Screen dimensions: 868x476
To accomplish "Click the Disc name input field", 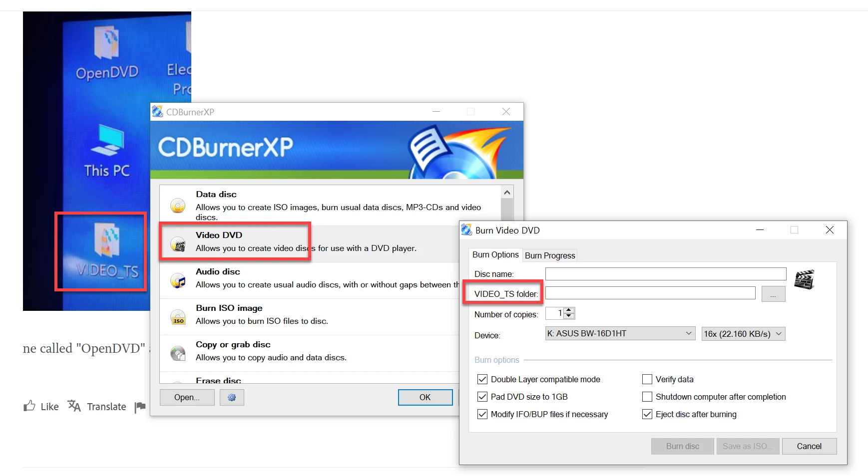I will click(666, 274).
